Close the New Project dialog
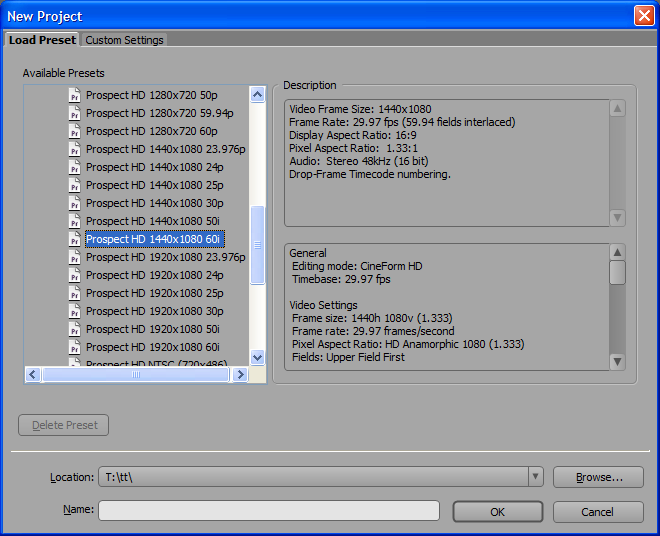660x536 pixels. pos(644,16)
